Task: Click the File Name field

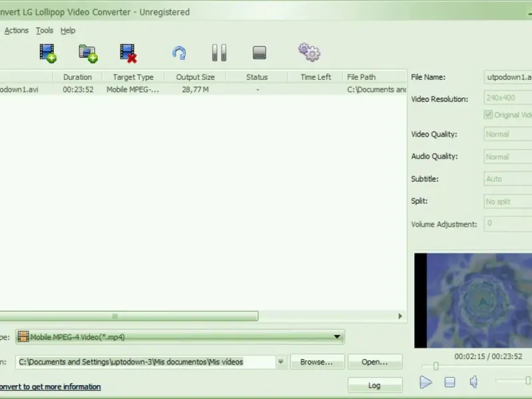Action: tap(508, 77)
